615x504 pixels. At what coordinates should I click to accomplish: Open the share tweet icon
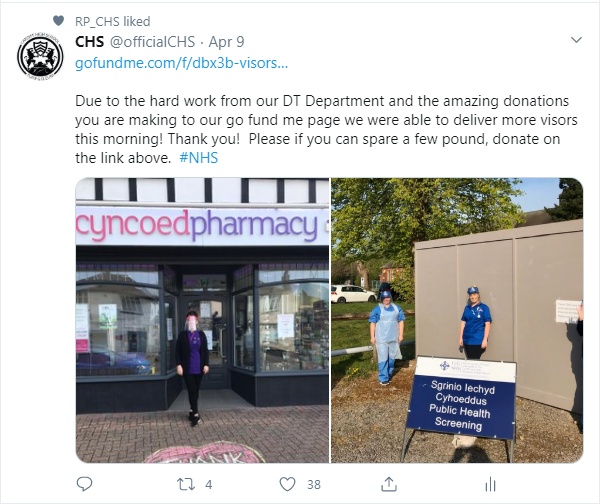coord(389,484)
